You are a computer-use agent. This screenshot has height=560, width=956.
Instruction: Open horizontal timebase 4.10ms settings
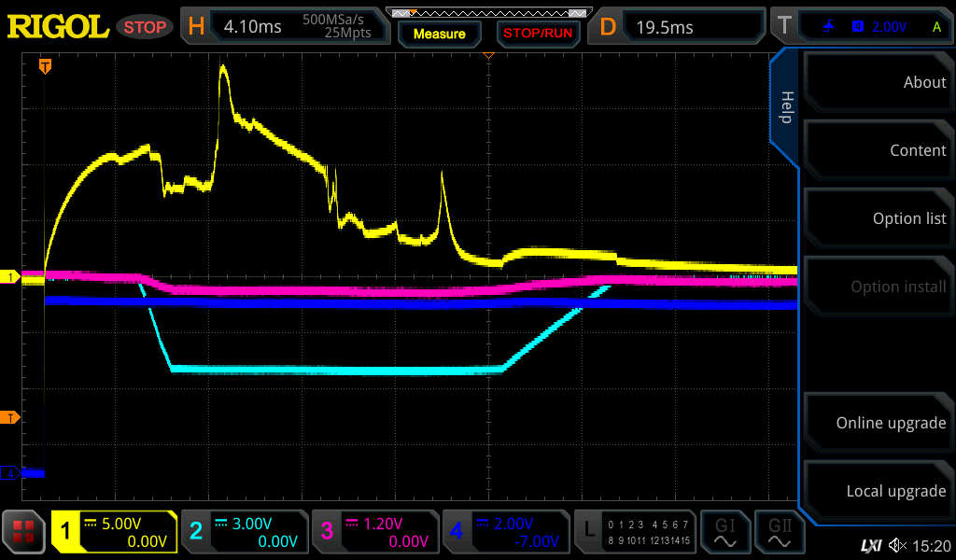(285, 27)
